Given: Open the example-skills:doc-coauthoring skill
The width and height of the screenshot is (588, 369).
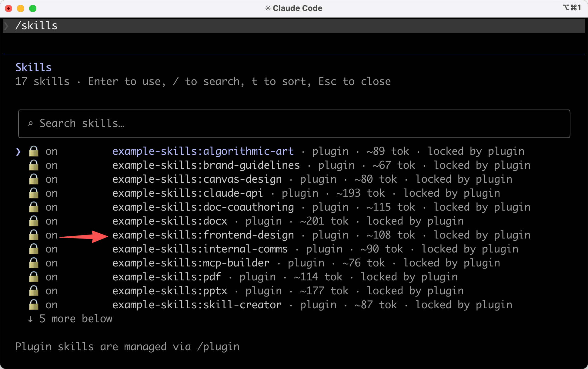Looking at the screenshot, I should [x=203, y=207].
